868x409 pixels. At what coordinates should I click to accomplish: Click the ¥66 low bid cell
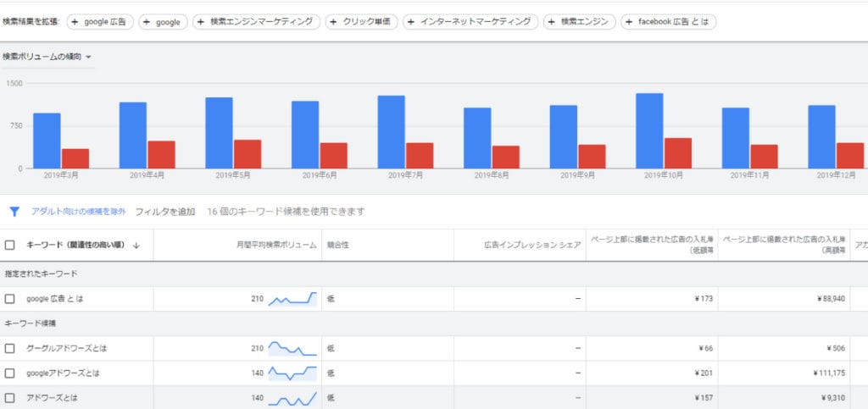click(x=705, y=349)
